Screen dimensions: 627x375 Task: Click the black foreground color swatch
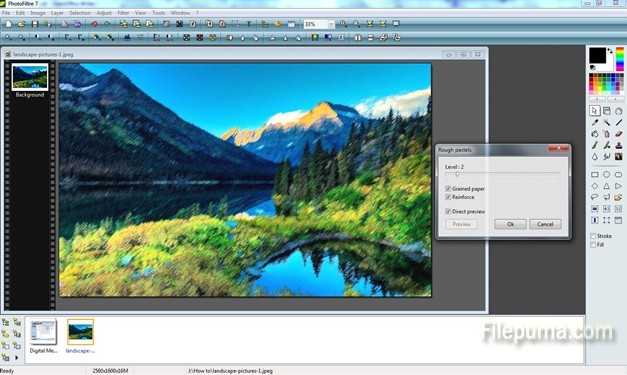click(x=597, y=56)
